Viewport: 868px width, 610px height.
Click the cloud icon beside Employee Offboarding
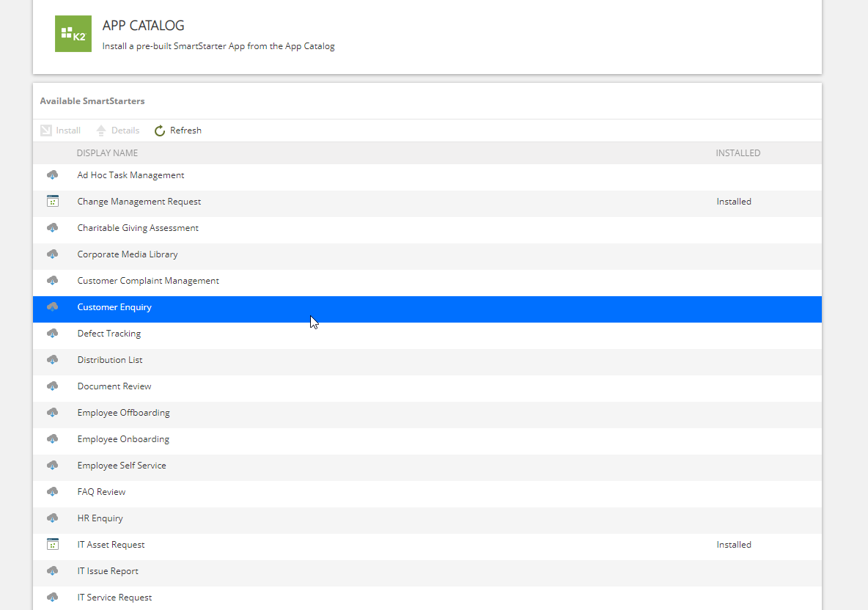(x=53, y=412)
